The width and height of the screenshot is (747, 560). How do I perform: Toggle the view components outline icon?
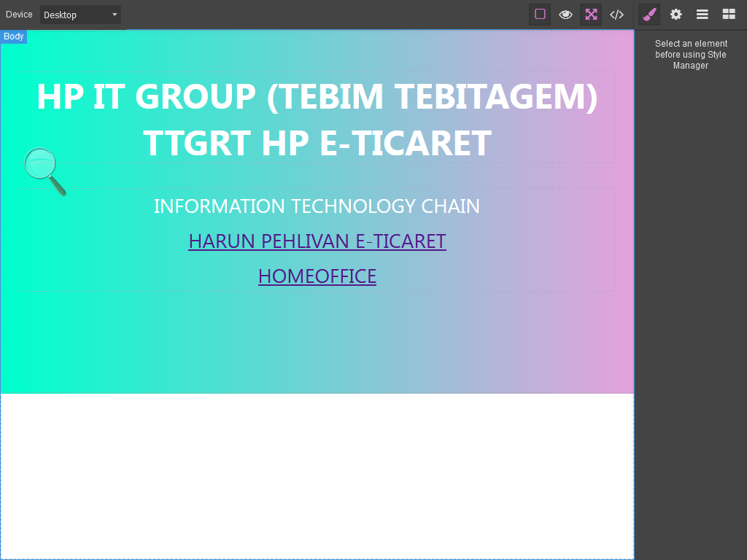540,15
